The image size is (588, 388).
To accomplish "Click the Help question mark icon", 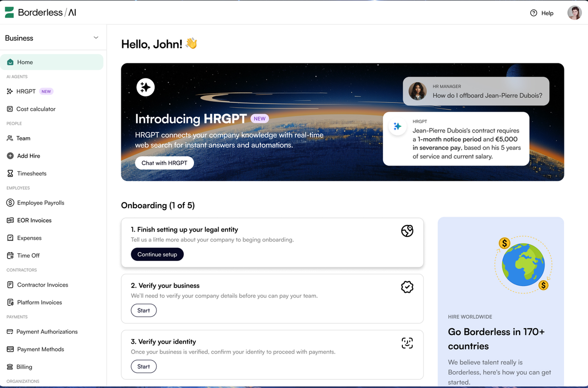I will 533,13.
